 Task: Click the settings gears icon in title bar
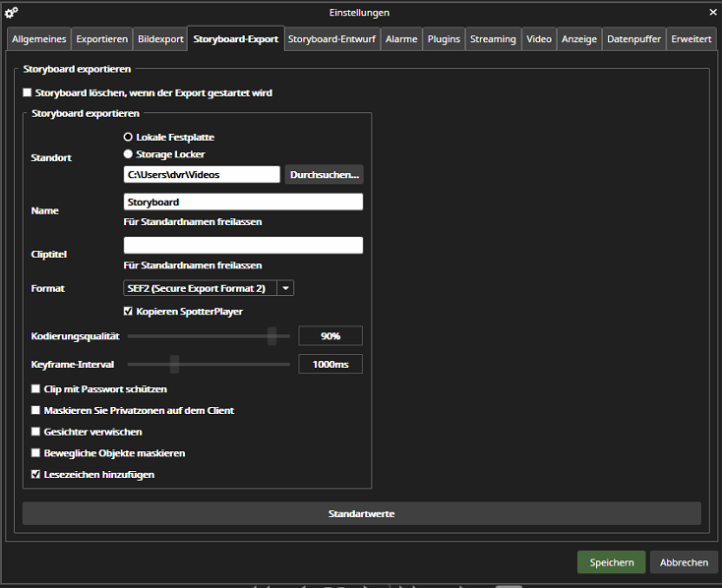point(11,13)
